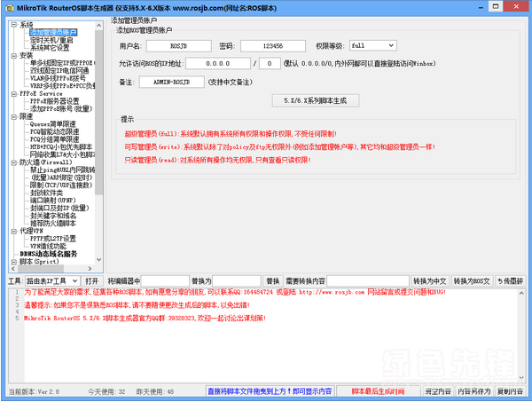Click the script editor scroll up arrow
Viewport: 532px width, 402px height.
tap(521, 293)
